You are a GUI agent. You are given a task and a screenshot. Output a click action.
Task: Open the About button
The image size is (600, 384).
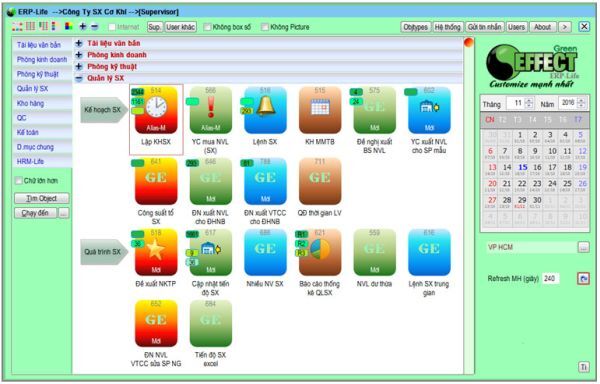[x=543, y=27]
